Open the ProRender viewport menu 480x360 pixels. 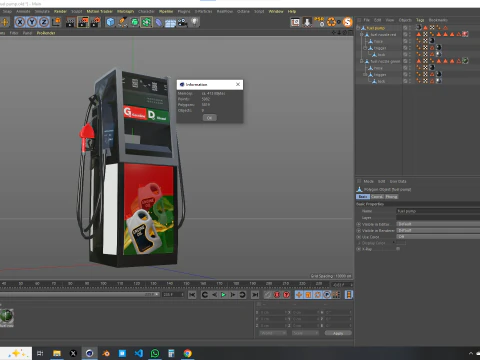click(x=46, y=33)
